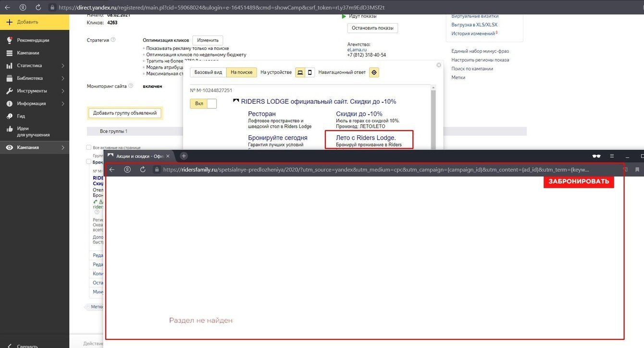
Task: Click the help icon beside Стратегия
Action: [113, 40]
